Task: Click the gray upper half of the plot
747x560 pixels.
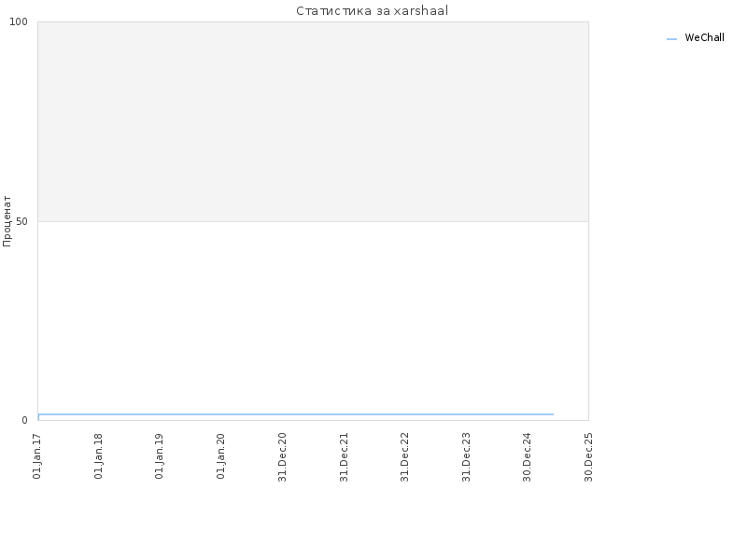Action: click(313, 121)
